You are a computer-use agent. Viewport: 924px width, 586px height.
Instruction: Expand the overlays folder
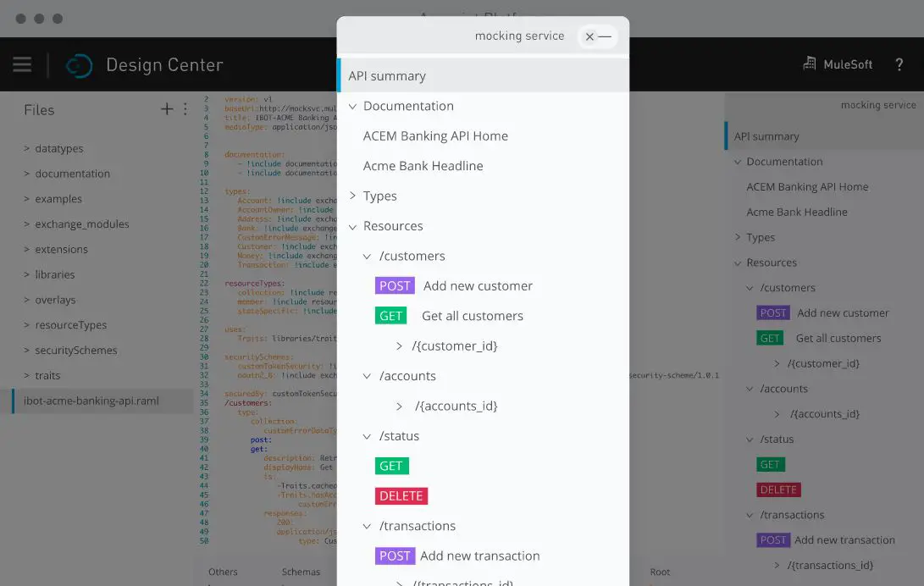pos(26,300)
